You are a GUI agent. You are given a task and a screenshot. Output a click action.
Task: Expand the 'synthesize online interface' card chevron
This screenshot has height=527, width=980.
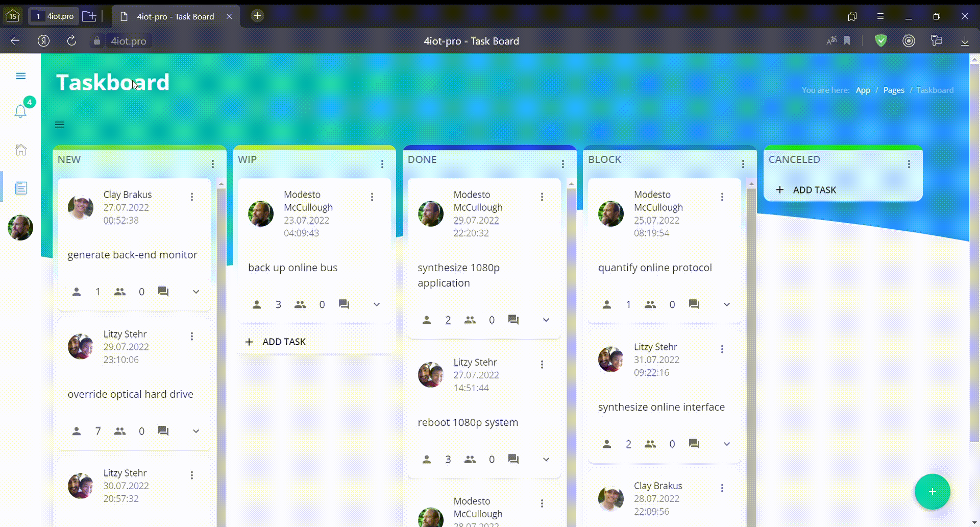pos(726,444)
